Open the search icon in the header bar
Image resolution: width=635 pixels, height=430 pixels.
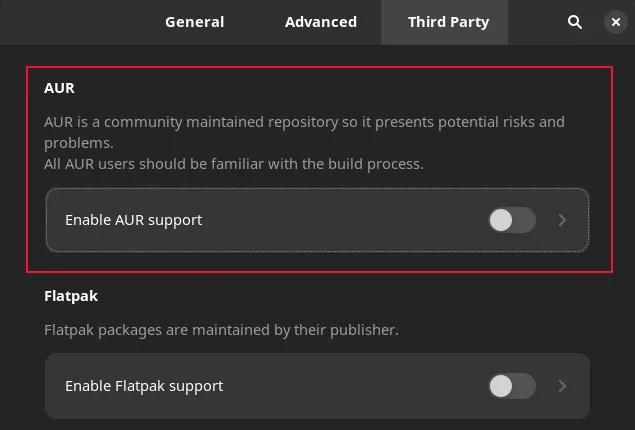[x=575, y=22]
